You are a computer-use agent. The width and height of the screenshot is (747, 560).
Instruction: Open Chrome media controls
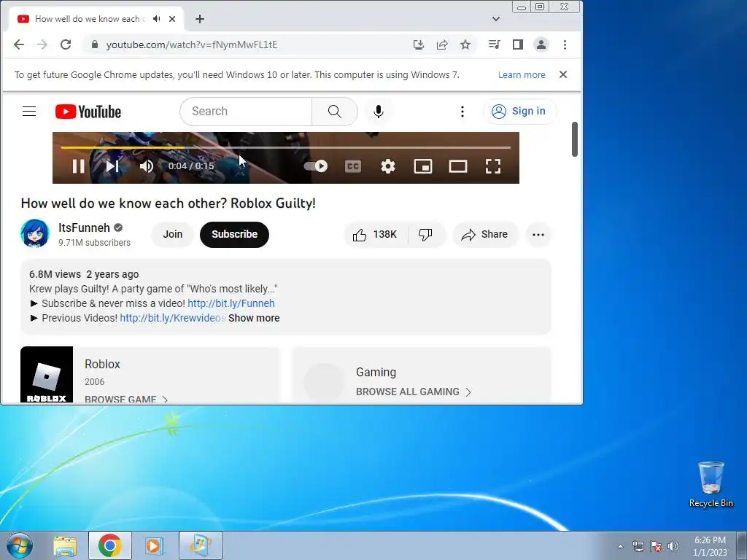tap(494, 44)
